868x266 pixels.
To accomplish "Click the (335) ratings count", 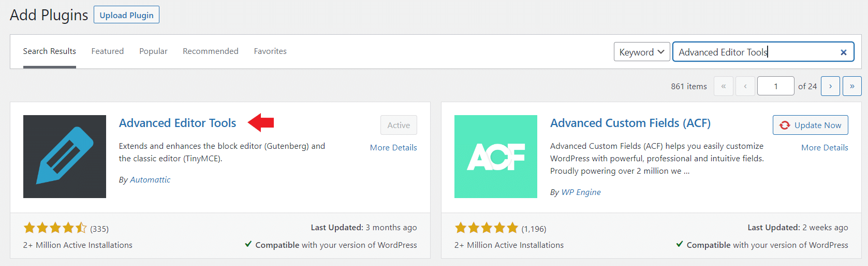I will pyautogui.click(x=99, y=229).
